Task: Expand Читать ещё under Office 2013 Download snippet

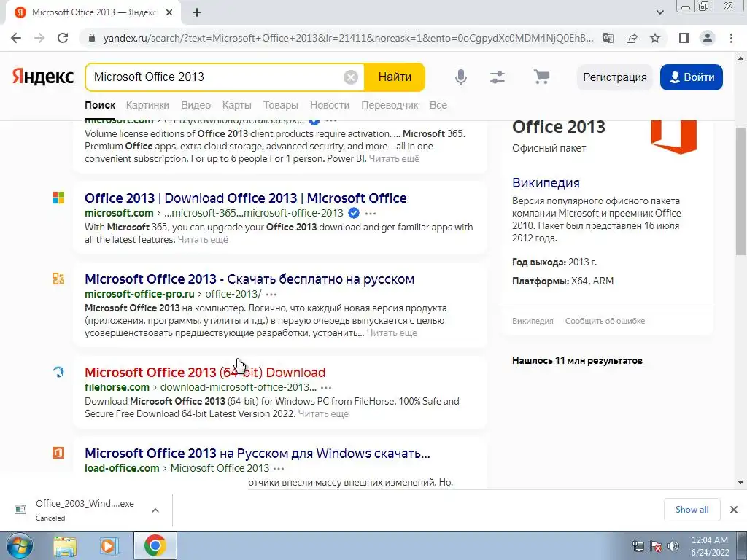Action: click(203, 239)
